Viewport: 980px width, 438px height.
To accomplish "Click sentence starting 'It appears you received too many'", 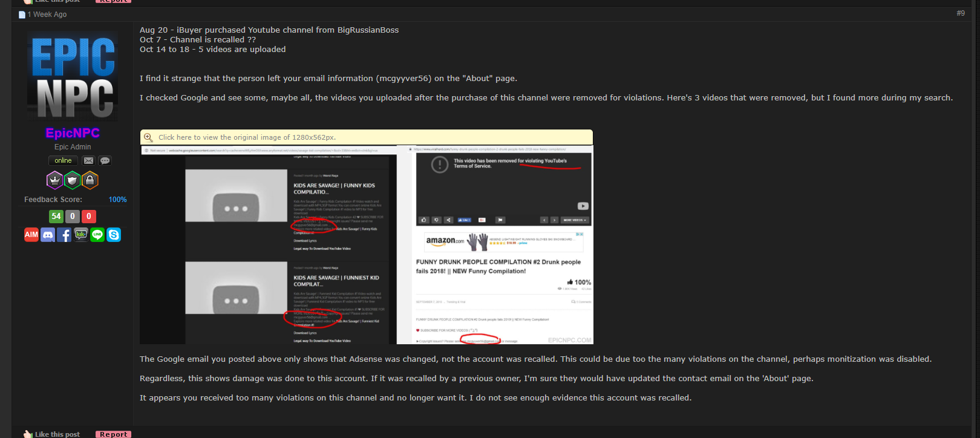I will pos(416,397).
